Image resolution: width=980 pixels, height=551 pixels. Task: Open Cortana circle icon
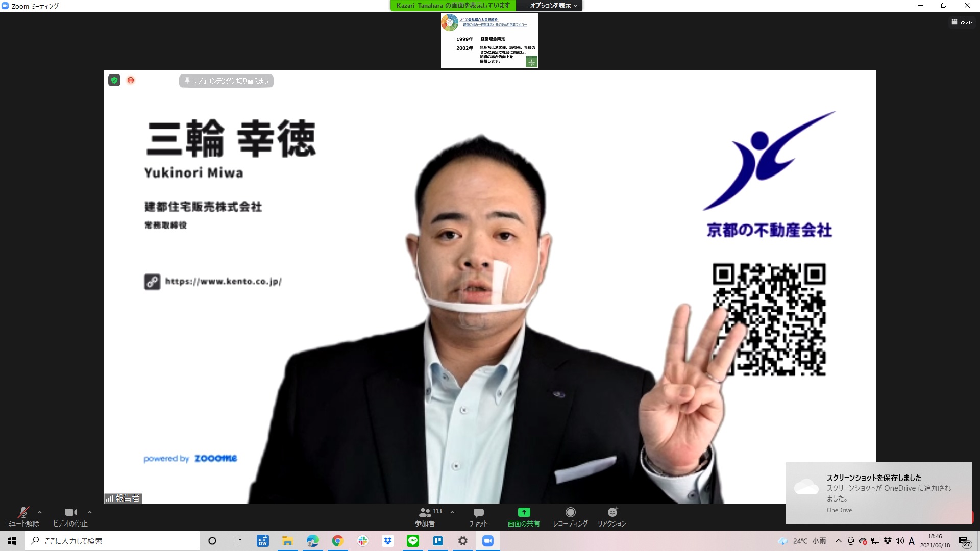click(x=212, y=541)
